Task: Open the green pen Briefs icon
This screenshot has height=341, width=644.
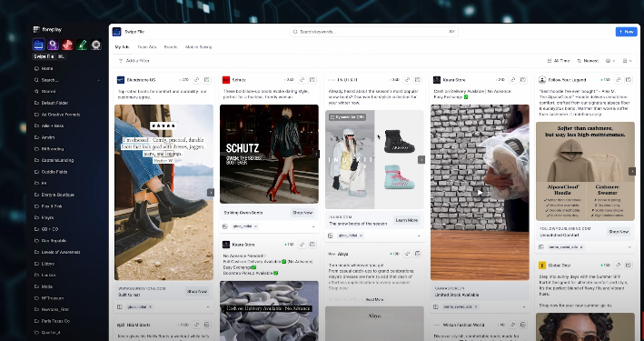Action: click(x=82, y=45)
